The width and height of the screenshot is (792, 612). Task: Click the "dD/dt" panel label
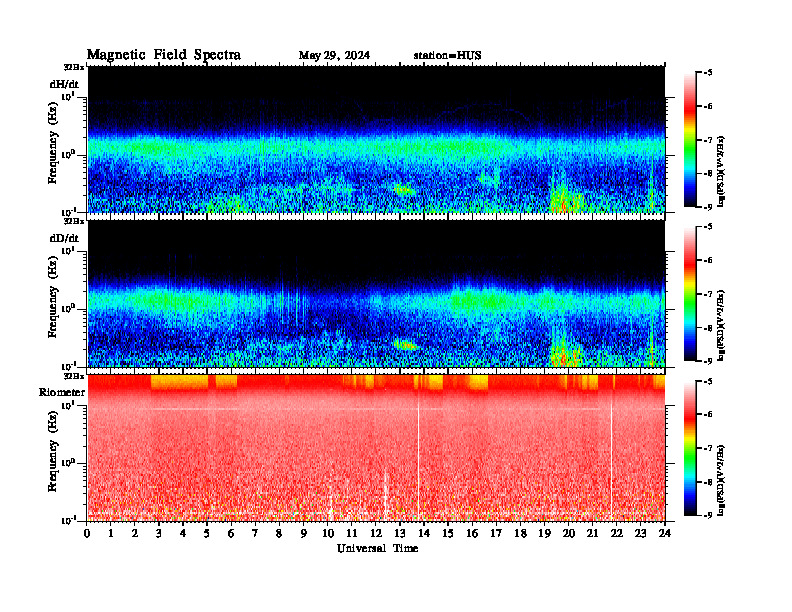pyautogui.click(x=64, y=238)
